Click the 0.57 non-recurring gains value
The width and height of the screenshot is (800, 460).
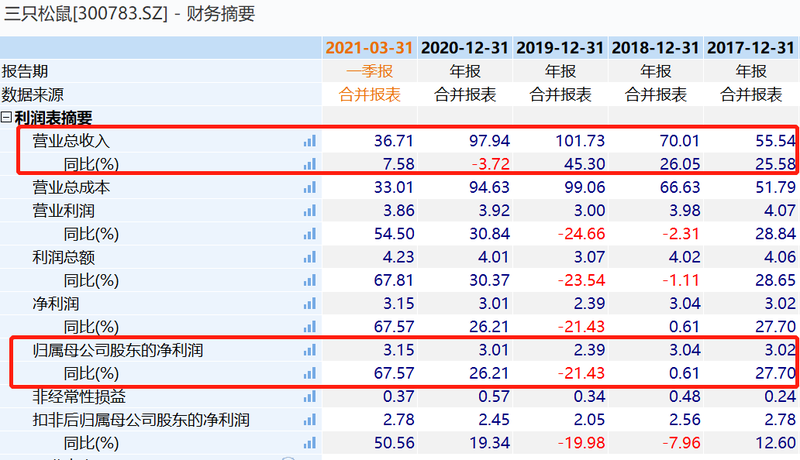pos(494,397)
